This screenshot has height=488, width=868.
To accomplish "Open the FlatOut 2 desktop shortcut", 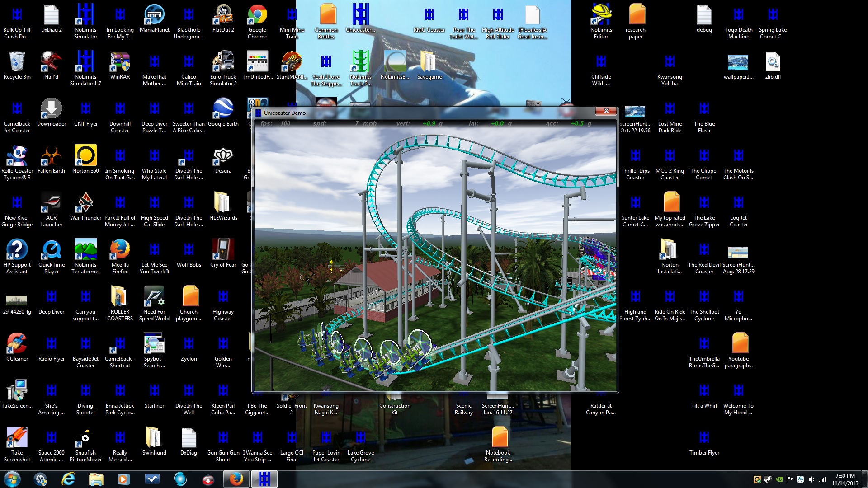I will (223, 18).
